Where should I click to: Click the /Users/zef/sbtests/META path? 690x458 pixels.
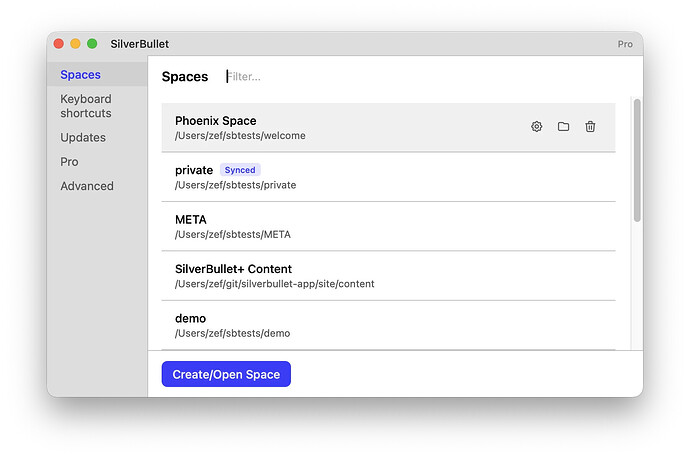pos(233,234)
